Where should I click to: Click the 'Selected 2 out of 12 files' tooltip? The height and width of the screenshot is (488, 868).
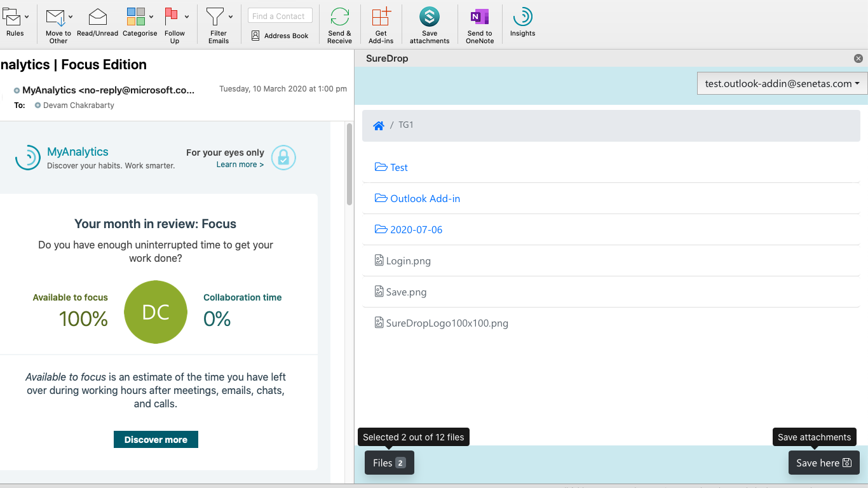point(414,437)
